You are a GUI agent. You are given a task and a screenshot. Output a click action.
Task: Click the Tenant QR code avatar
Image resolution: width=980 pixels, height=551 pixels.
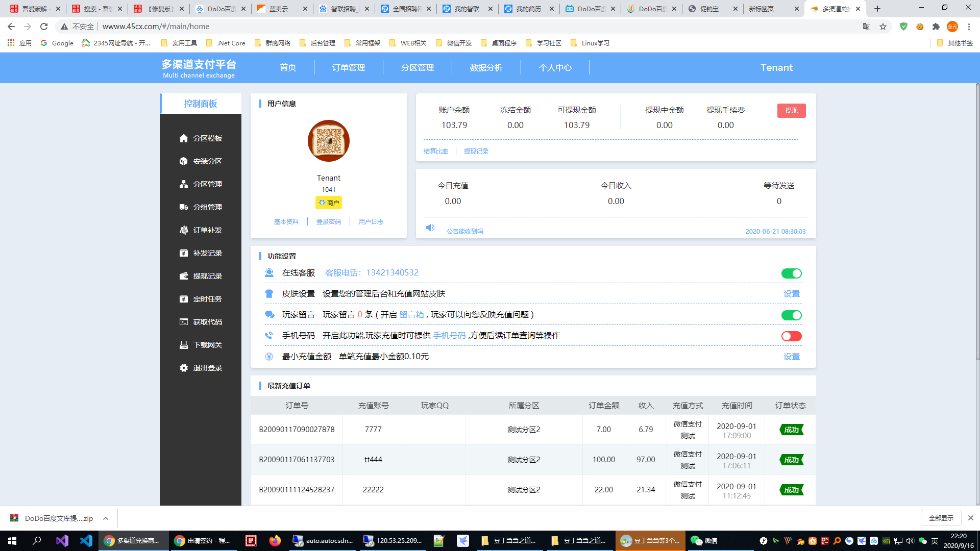[x=329, y=141]
